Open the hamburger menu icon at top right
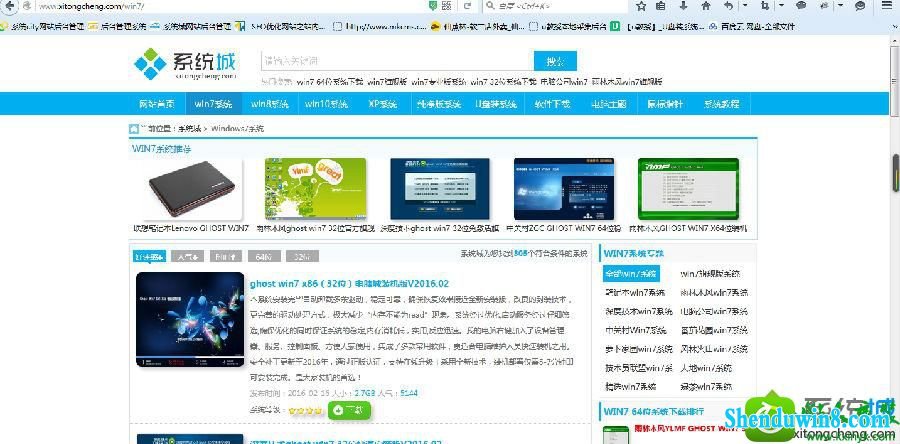The width and height of the screenshot is (900, 444). [887, 6]
